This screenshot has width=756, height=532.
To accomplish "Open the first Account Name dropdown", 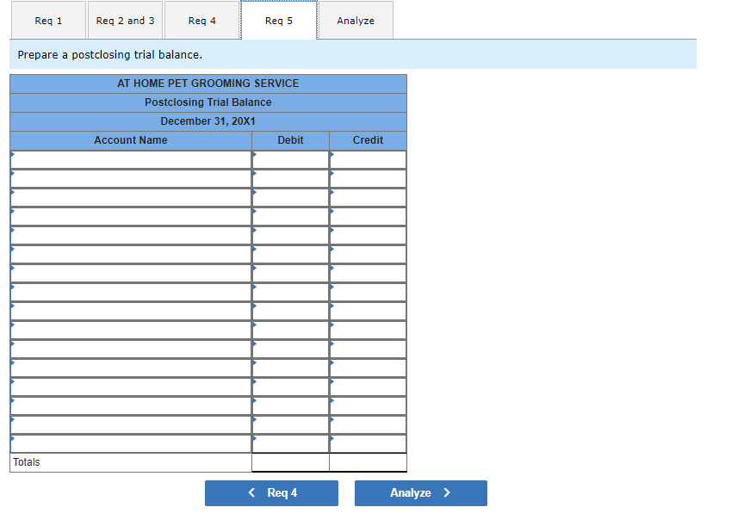I will [129, 159].
